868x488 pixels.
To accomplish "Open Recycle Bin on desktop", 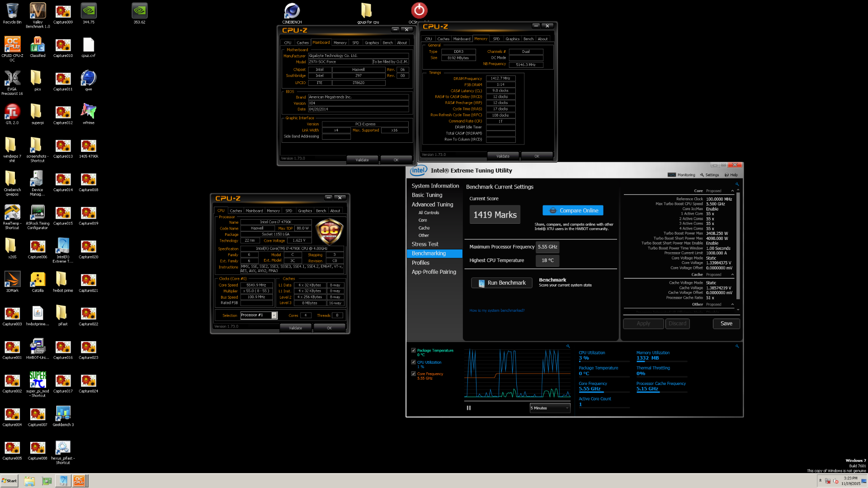I will pyautogui.click(x=12, y=13).
